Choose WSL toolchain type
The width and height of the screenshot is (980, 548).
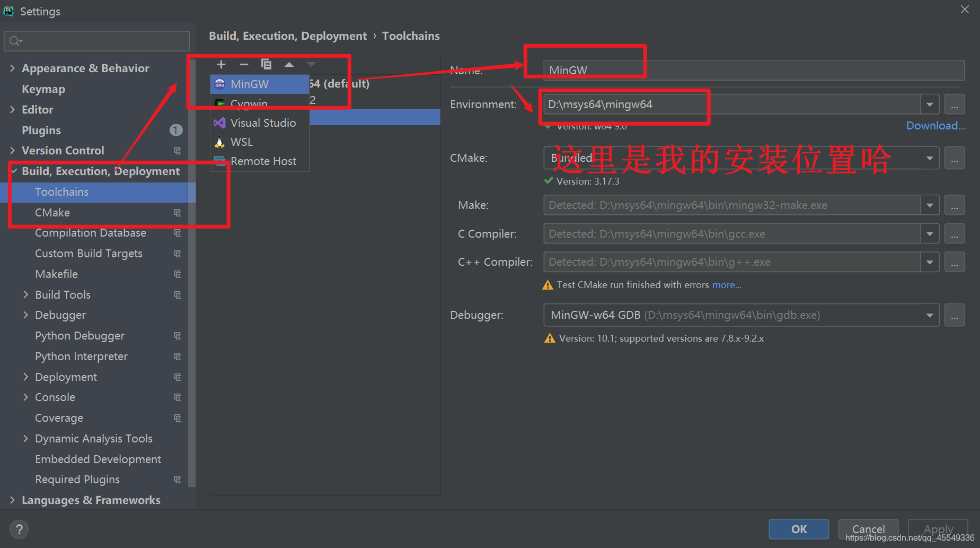click(x=260, y=142)
